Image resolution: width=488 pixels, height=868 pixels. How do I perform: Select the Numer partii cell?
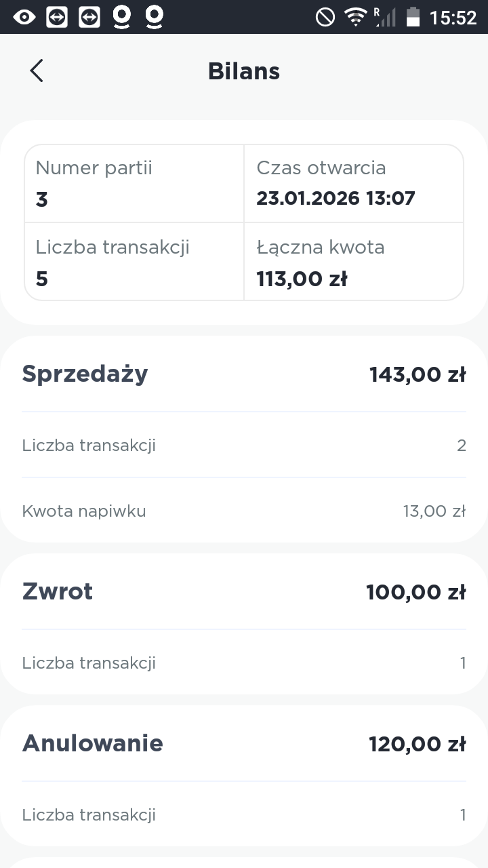[134, 183]
